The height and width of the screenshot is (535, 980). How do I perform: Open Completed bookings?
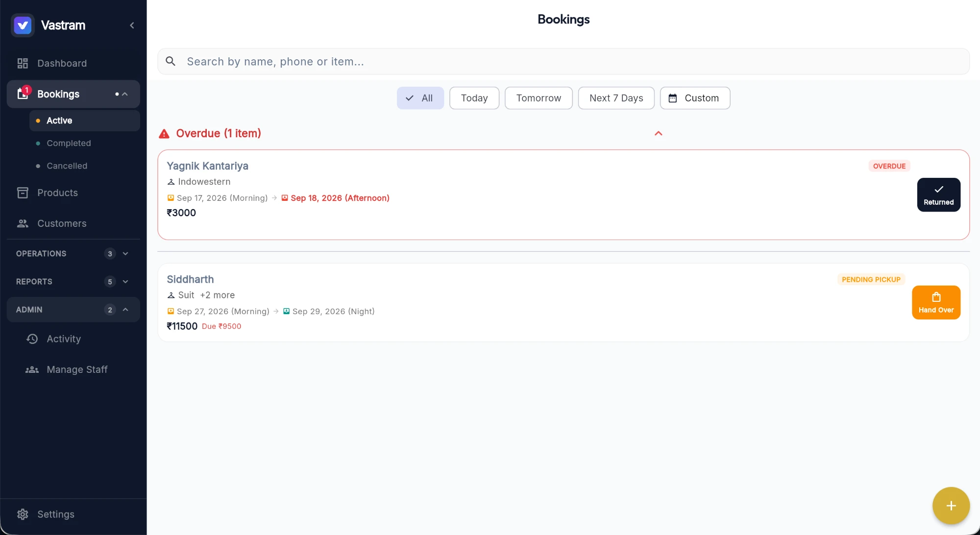(x=85, y=143)
